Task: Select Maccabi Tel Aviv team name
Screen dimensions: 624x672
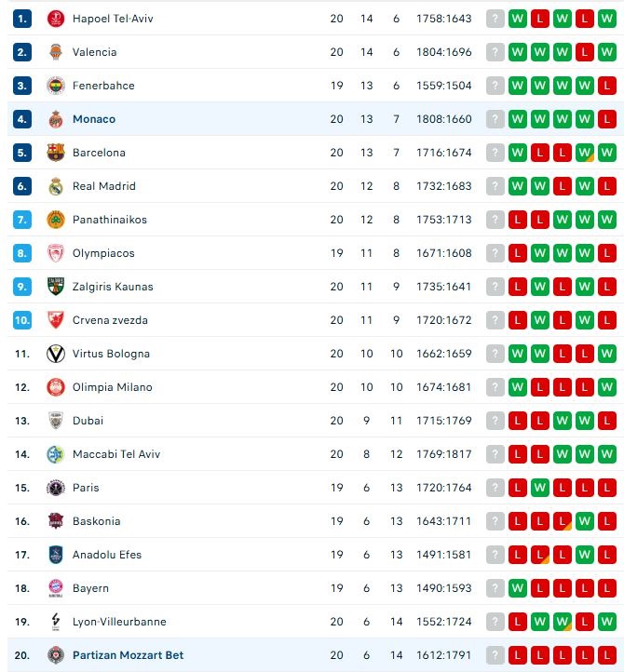Action: point(116,454)
